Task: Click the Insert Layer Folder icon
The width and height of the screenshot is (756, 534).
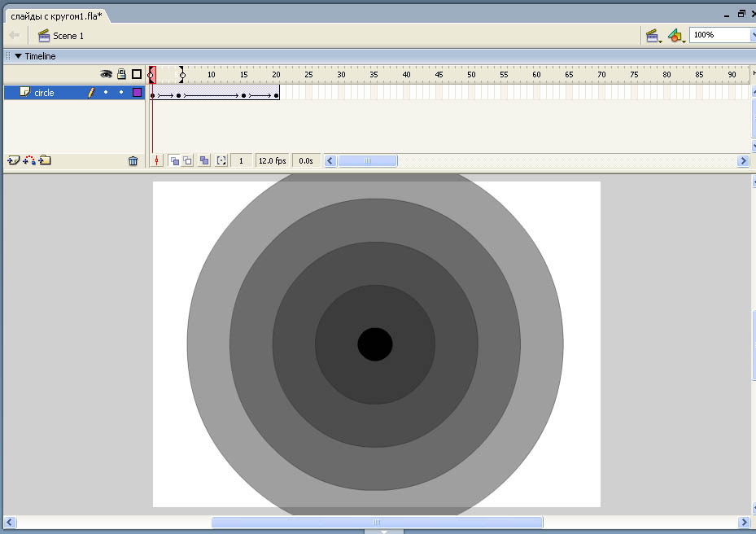Action: coord(45,160)
